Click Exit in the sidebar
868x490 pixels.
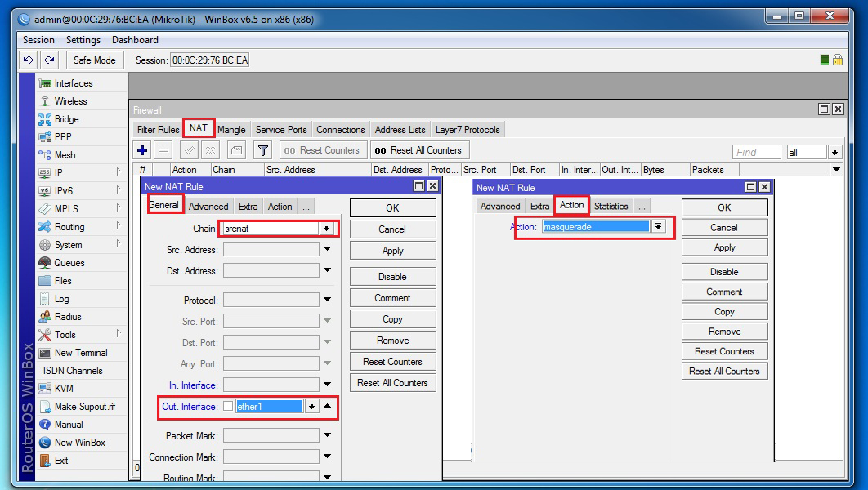click(61, 460)
